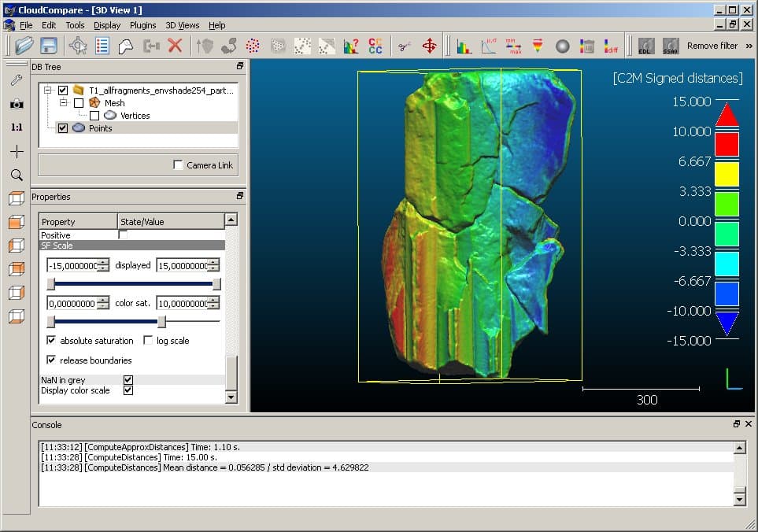Activate the translate/rotate tool
The height and width of the screenshot is (532, 758).
coord(428,45)
